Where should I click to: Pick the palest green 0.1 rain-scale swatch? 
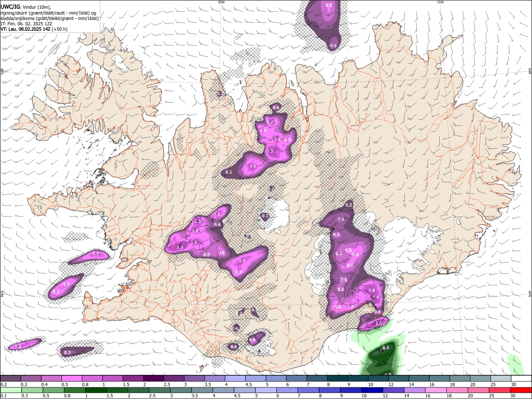pyautogui.click(x=11, y=390)
